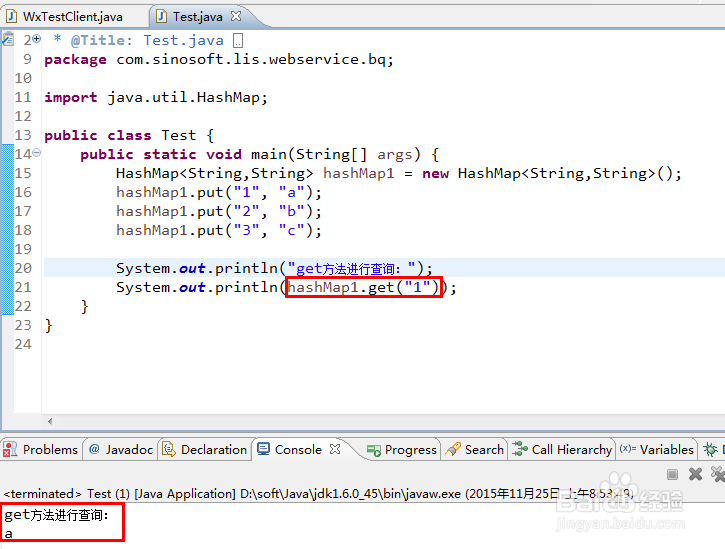Viewport: 725px width, 549px height.
Task: Click 'new' keyword on line 15
Action: click(436, 173)
